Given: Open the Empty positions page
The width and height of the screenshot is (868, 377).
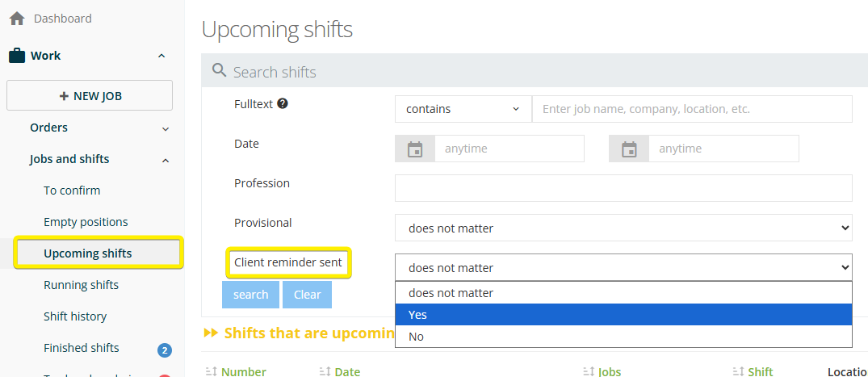Looking at the screenshot, I should [86, 222].
